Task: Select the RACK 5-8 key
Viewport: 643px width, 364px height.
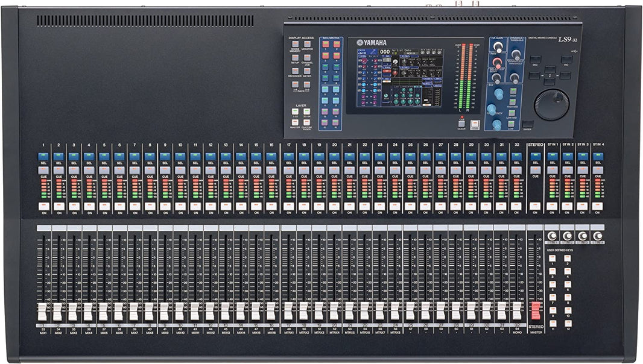Action: tap(307, 84)
